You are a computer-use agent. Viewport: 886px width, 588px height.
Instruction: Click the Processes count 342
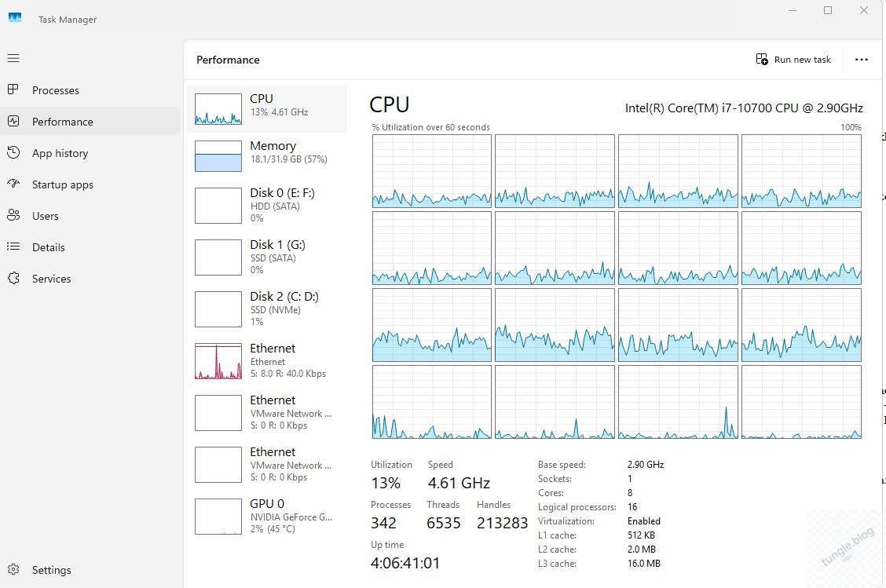383,523
